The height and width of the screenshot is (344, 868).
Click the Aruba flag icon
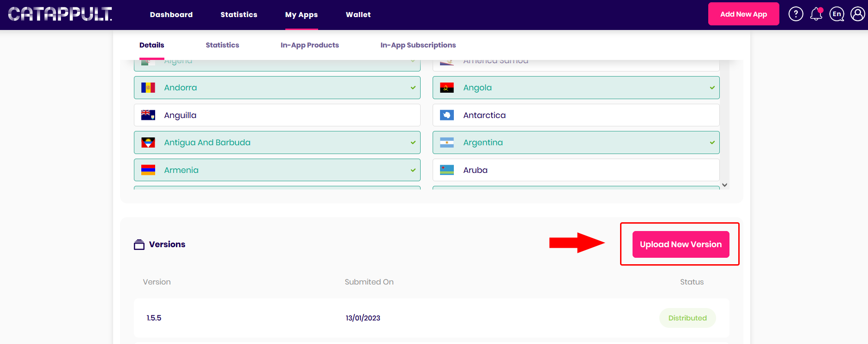[x=447, y=170]
